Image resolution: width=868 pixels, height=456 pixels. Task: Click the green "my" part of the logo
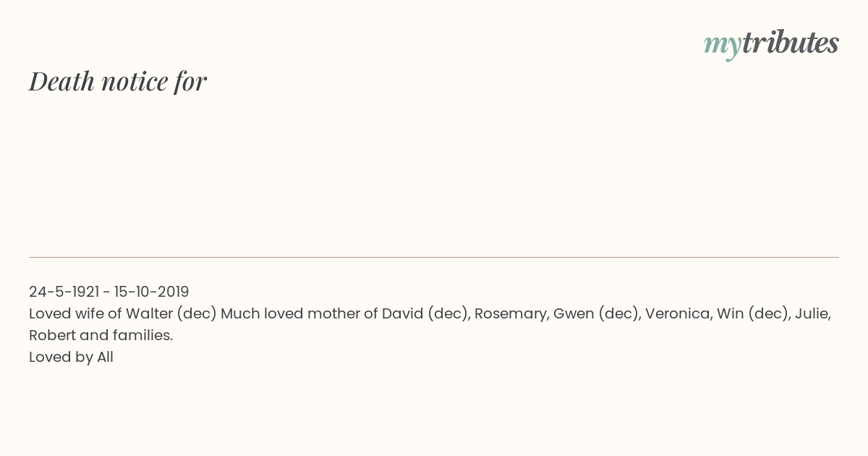(722, 45)
